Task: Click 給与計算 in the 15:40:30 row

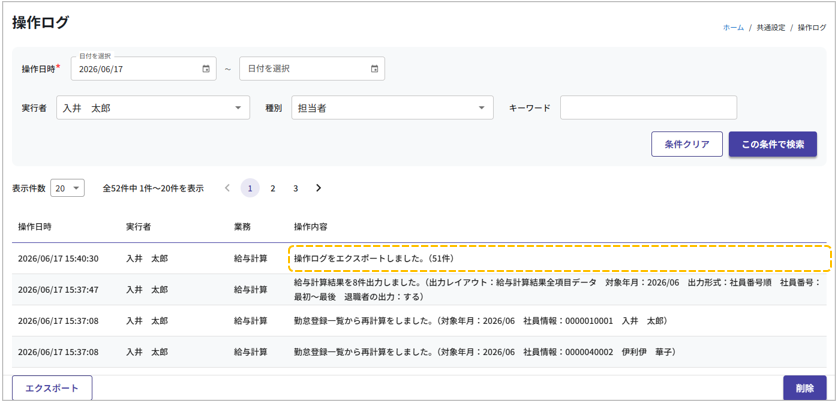Action: (250, 258)
